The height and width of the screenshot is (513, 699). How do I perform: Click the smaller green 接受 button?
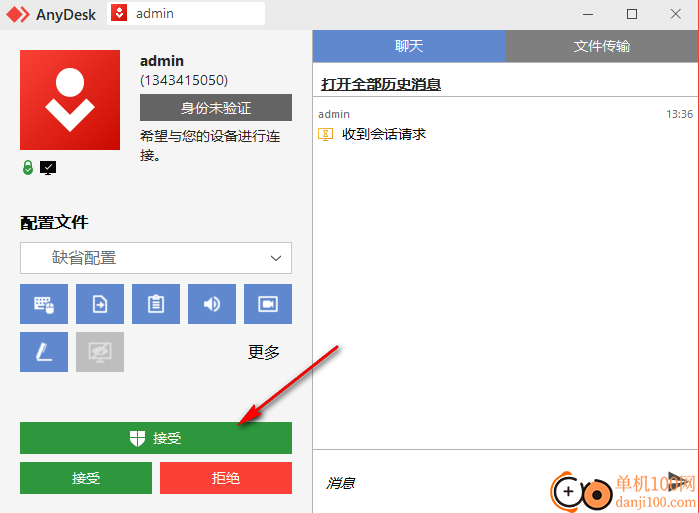point(86,478)
